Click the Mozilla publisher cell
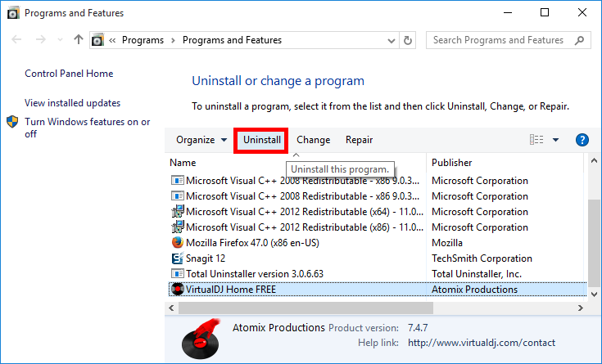This screenshot has height=364, width=602. click(x=447, y=243)
